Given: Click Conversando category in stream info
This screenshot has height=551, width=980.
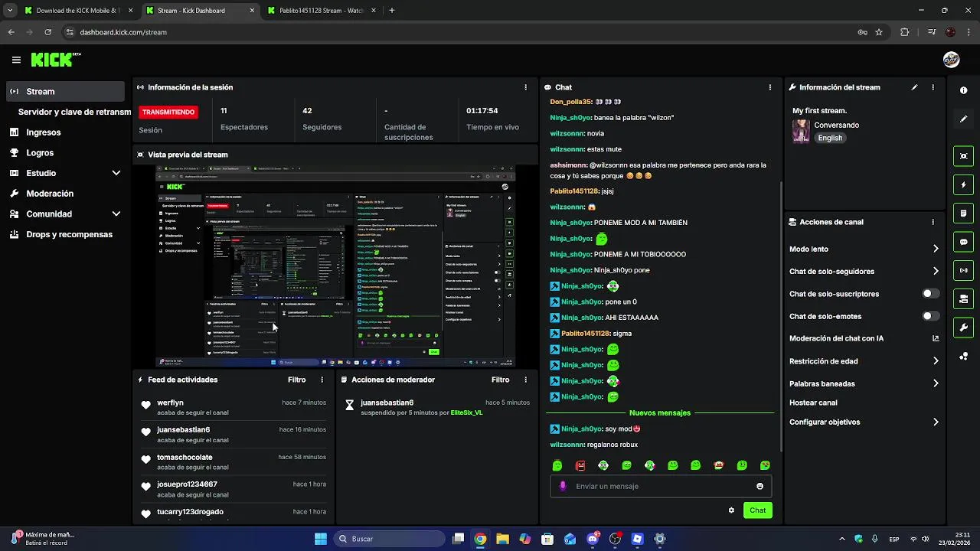Looking at the screenshot, I should pos(836,125).
